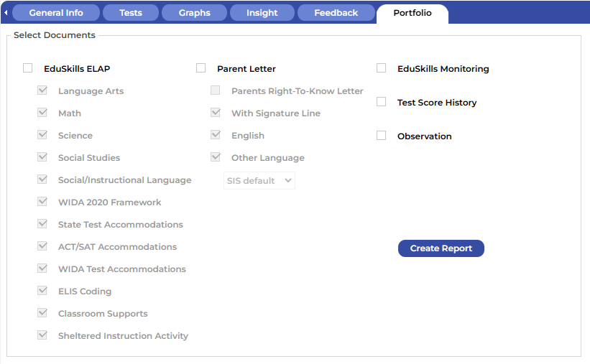590x364 pixels.
Task: Select the Test Score History checkbox
Action: 382,103
